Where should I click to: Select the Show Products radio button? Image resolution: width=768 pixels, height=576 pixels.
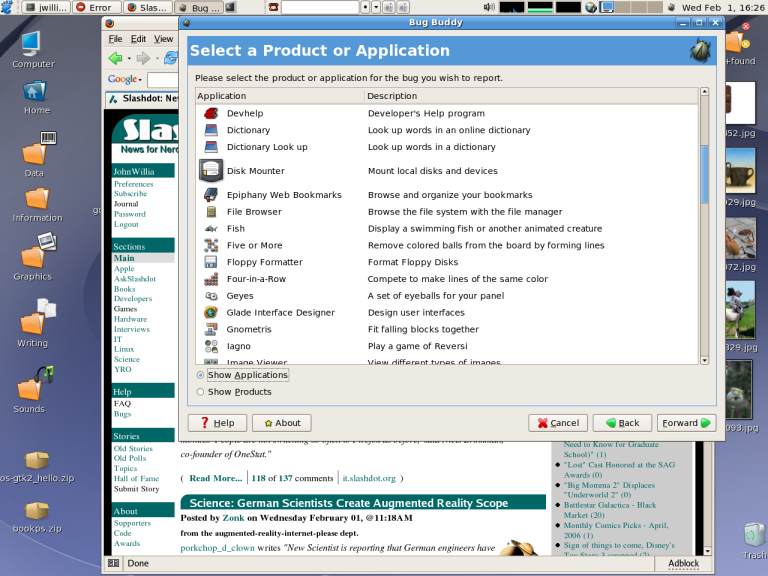(x=200, y=392)
